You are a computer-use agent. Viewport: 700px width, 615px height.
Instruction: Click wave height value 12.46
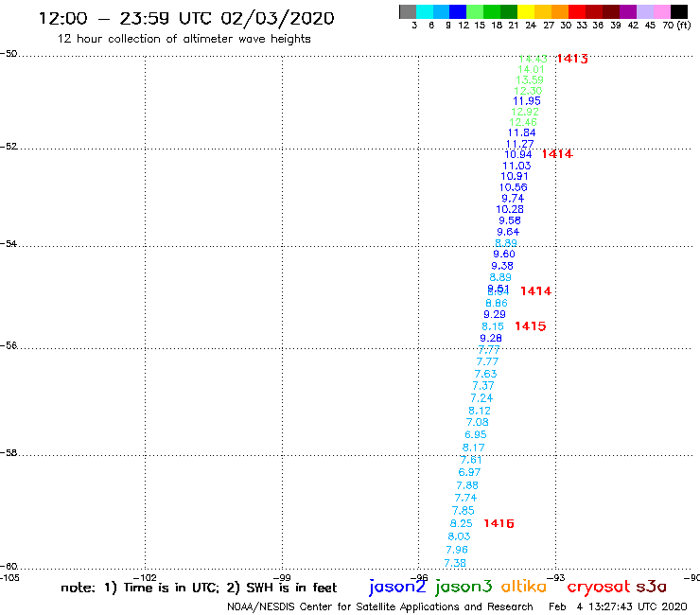(x=523, y=122)
